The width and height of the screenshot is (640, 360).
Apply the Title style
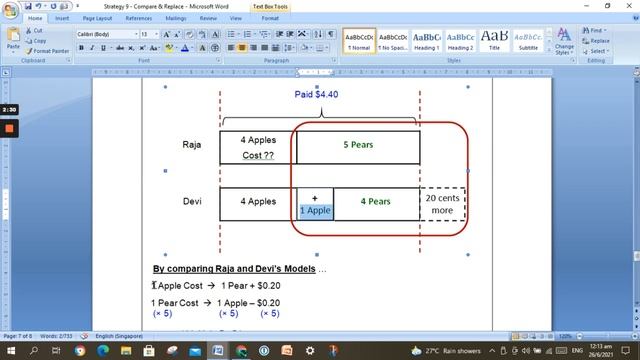click(x=494, y=41)
